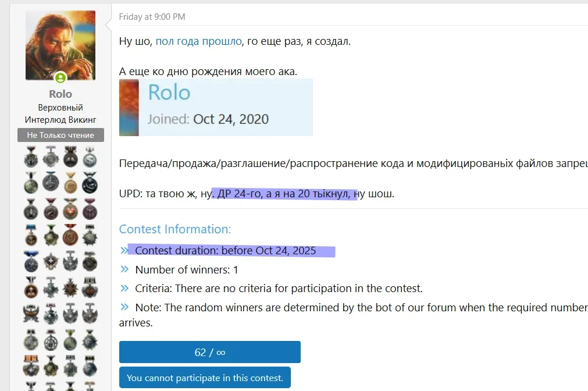
Task: Click the green online status indicator
Action: [x=60, y=78]
